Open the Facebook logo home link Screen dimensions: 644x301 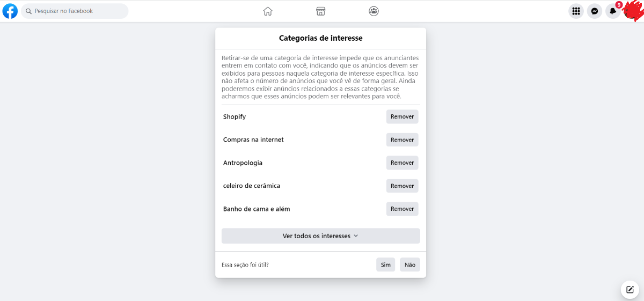pyautogui.click(x=10, y=11)
